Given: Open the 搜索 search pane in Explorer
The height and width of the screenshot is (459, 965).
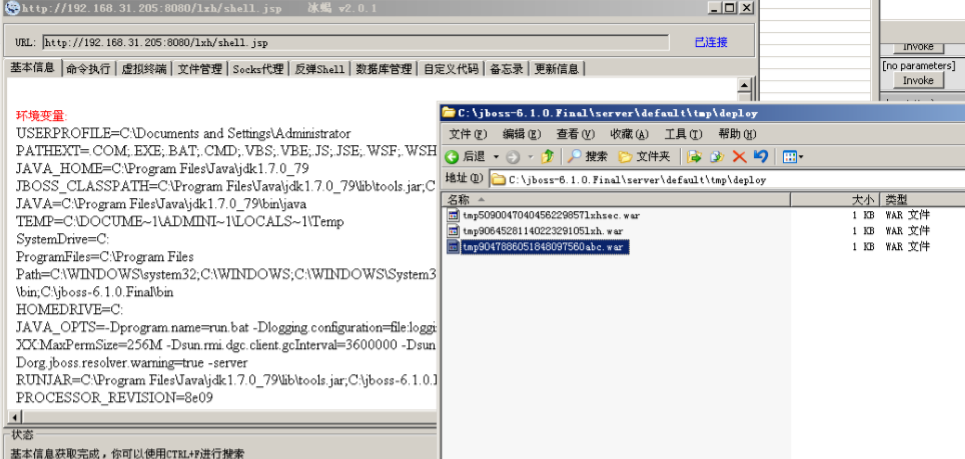Looking at the screenshot, I should [x=588, y=157].
